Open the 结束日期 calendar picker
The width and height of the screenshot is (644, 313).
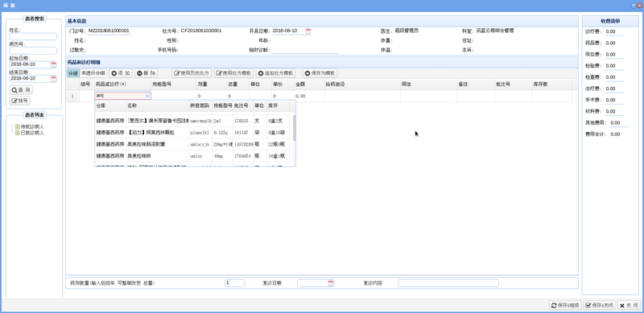(53, 79)
